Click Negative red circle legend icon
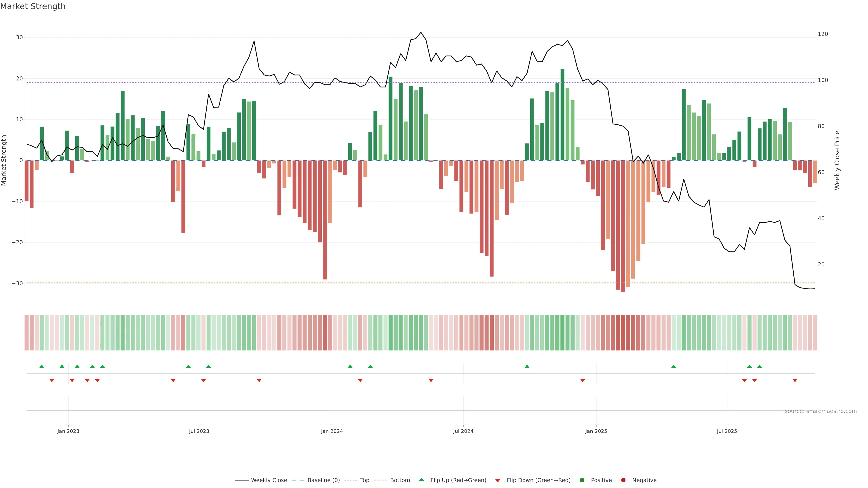Viewport: 868px width, 488px height. click(x=623, y=480)
